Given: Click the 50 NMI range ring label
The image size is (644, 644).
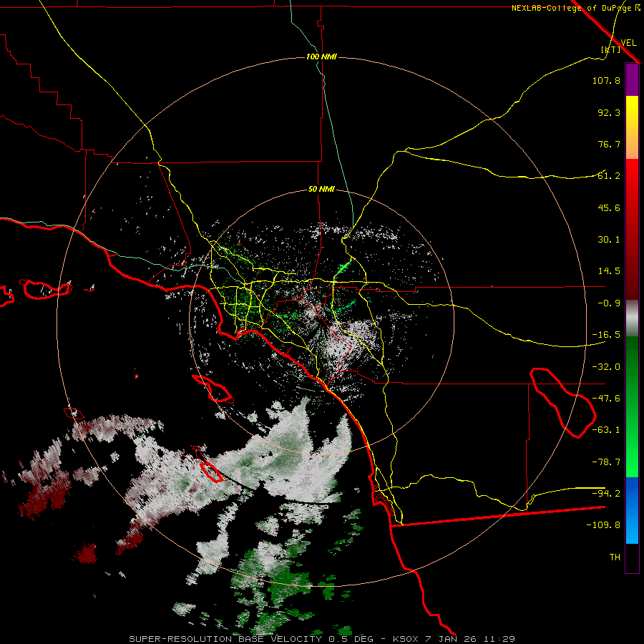Looking at the screenshot, I should [x=321, y=190].
